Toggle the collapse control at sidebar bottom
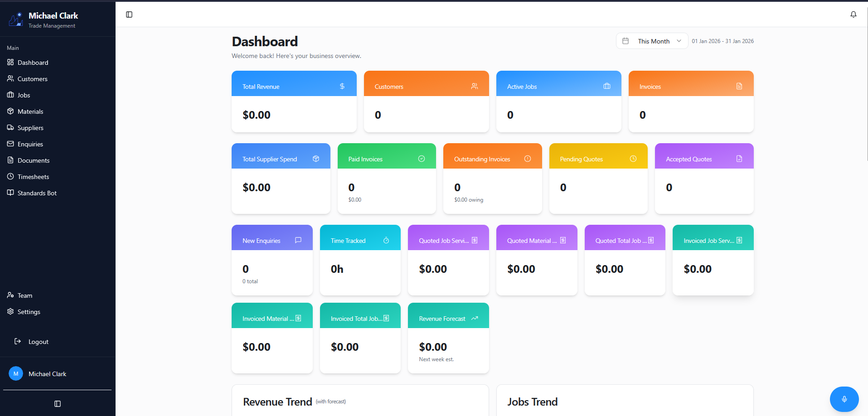 coord(57,403)
